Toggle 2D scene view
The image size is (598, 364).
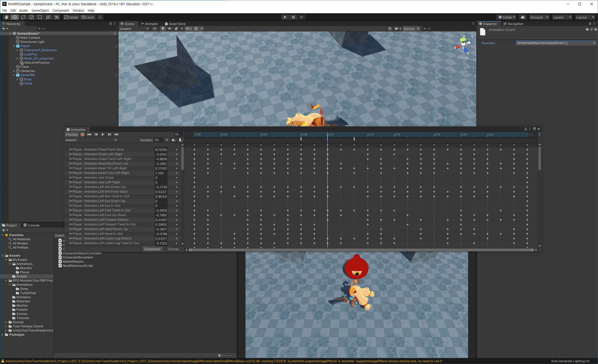(155, 29)
